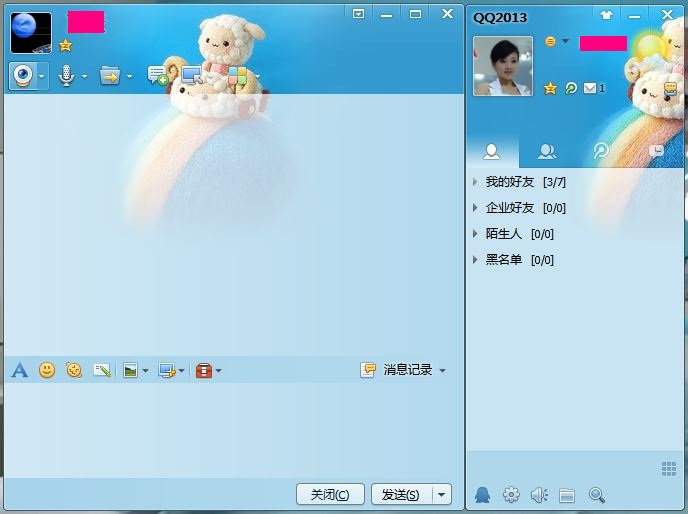Open the smiley emoticon picker
This screenshot has height=514, width=688.
click(x=47, y=370)
